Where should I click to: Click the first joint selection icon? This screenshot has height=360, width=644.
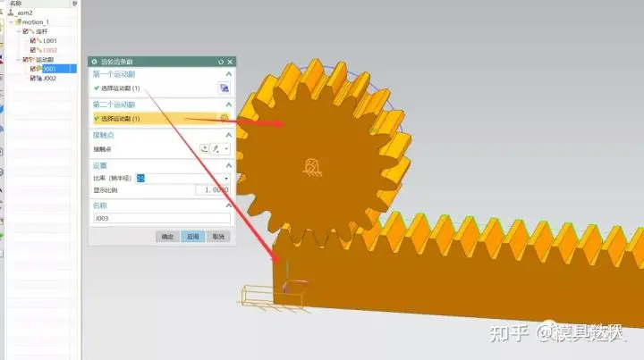[x=225, y=88]
